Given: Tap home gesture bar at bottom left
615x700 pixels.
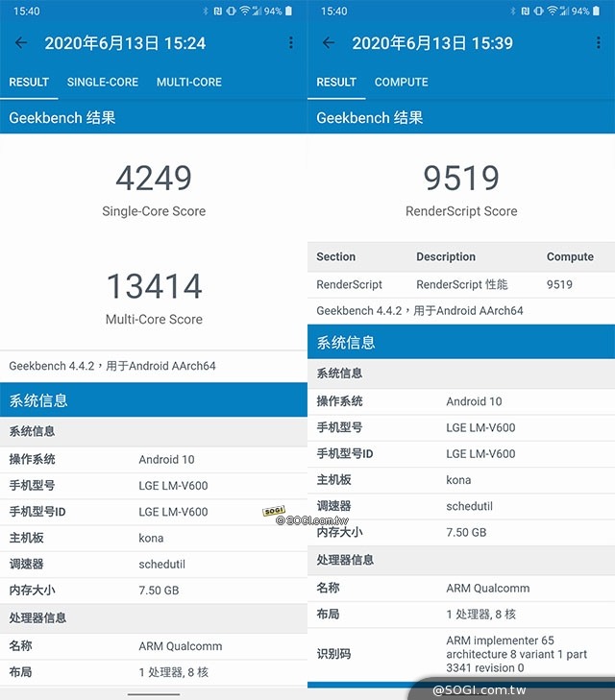Looking at the screenshot, I should click(154, 694).
